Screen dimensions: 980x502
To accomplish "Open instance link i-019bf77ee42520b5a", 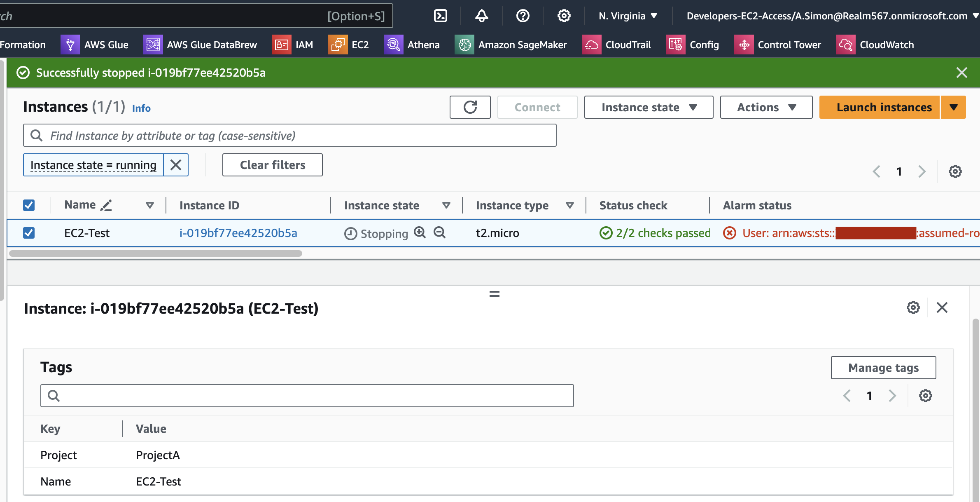I will (x=238, y=233).
